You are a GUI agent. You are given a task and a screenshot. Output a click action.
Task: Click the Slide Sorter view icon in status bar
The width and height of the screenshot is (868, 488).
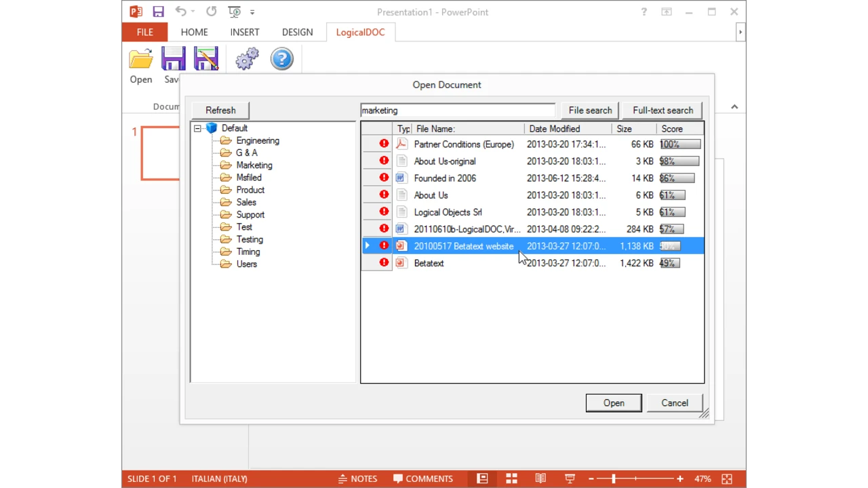tap(511, 479)
